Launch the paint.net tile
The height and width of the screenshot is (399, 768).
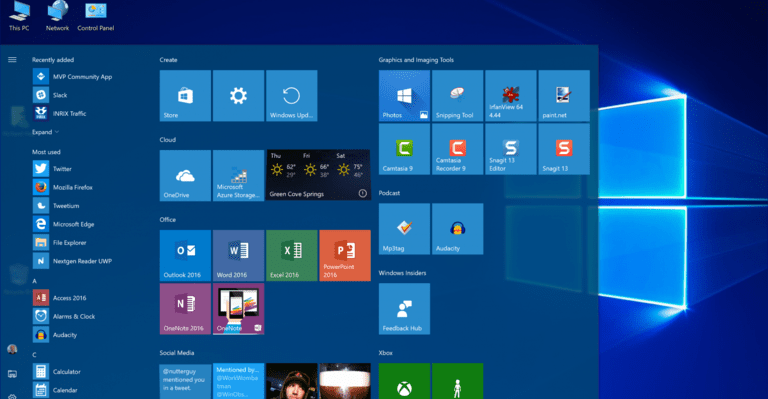564,95
